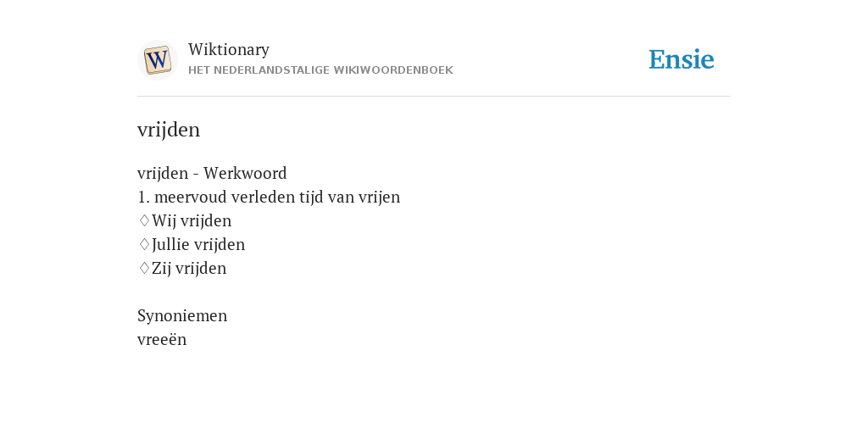Click the 'vrijden - Werkwoord' line
Viewport: 868px width, 434px height.
tap(212, 173)
